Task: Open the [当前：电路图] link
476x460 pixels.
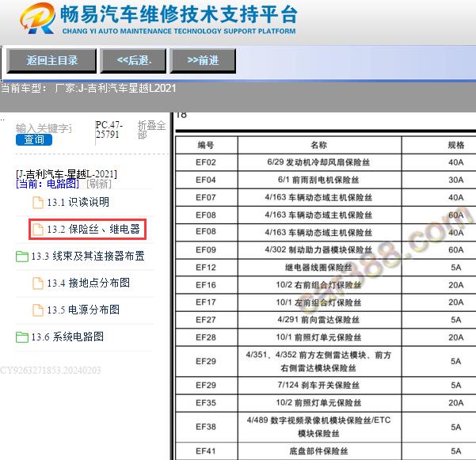Action: coord(48,184)
